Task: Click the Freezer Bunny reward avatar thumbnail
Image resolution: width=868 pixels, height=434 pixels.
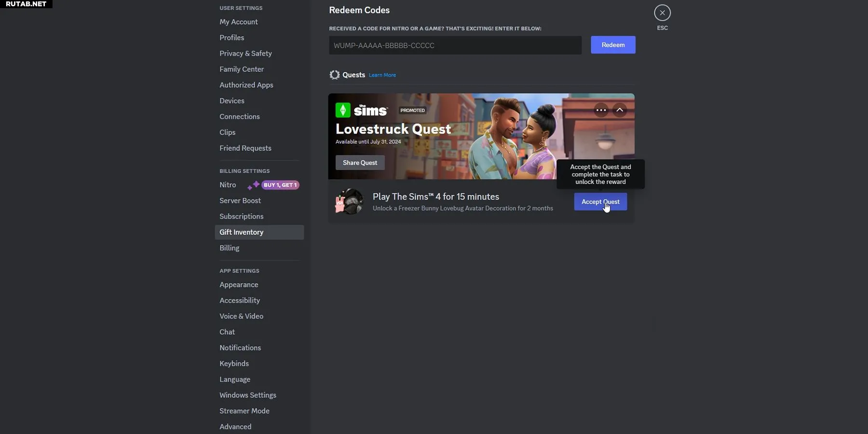Action: pyautogui.click(x=349, y=202)
